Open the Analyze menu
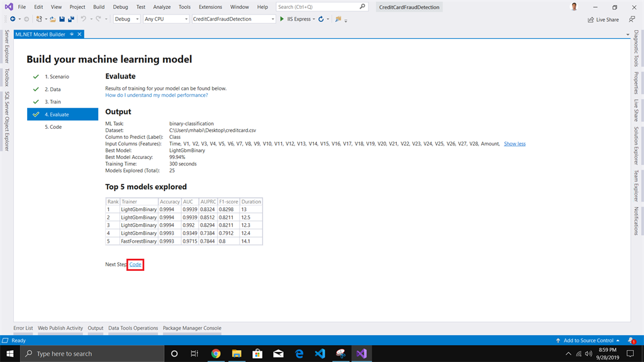This screenshot has width=644, height=362. (x=162, y=7)
